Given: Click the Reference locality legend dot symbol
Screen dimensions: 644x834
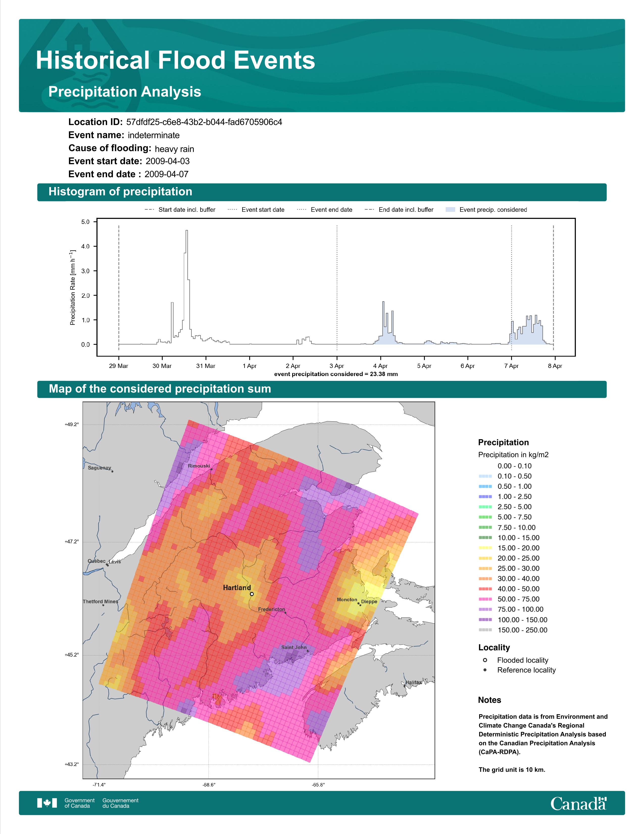Looking at the screenshot, I should [x=485, y=670].
